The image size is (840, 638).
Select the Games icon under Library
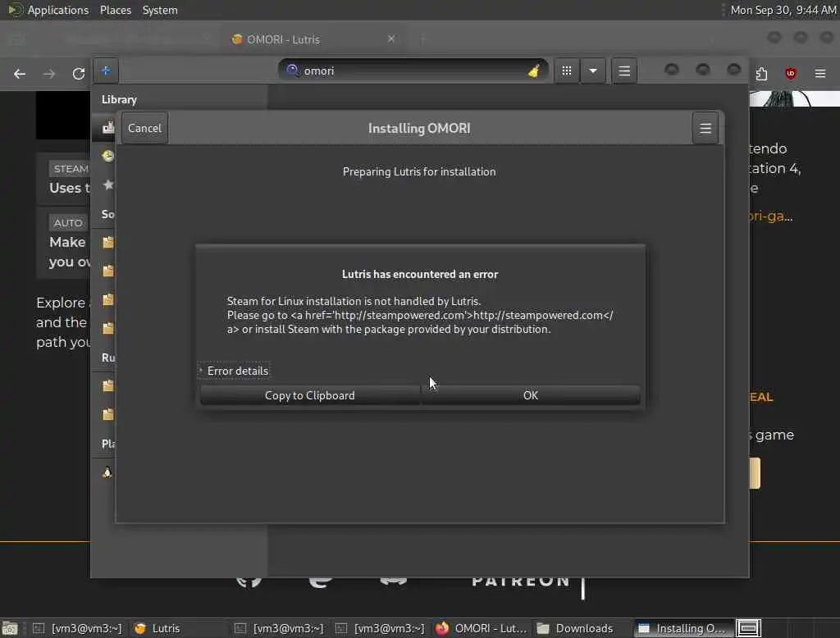point(108,127)
